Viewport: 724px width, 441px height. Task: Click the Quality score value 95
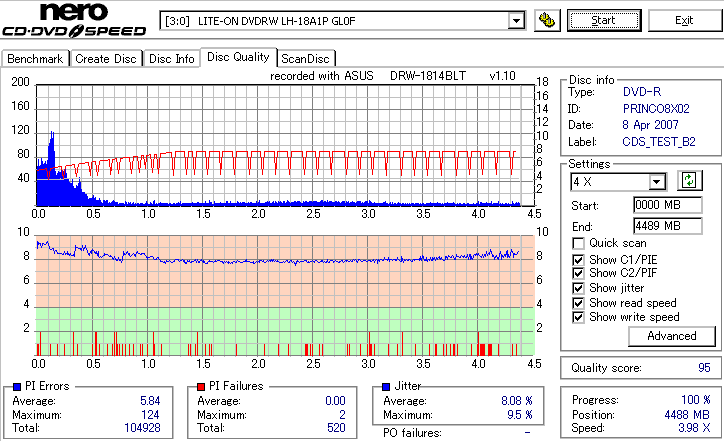704,368
